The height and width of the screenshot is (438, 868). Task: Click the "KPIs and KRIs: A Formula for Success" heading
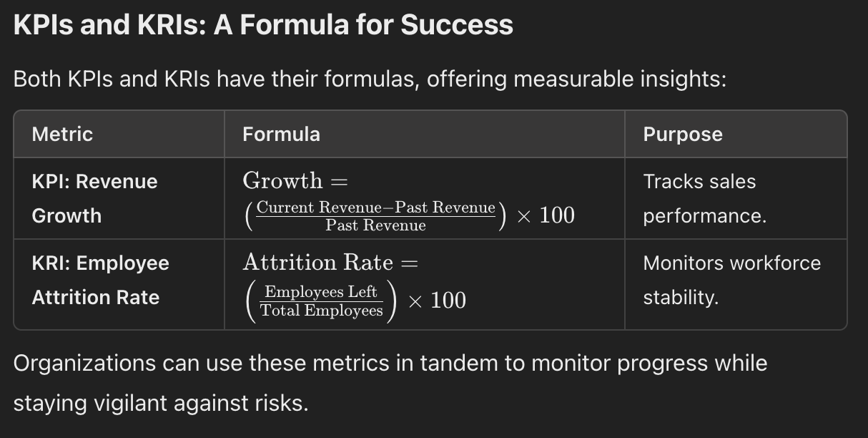point(263,25)
